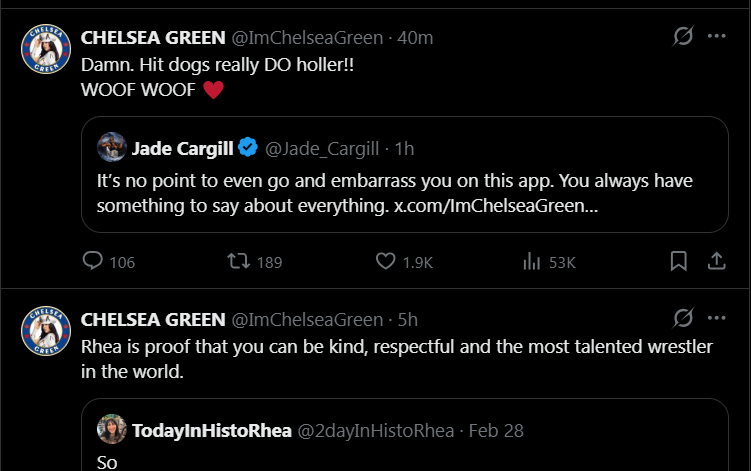Viewport: 751px width, 471px height.
Task: Bookmark the first Chelsea Green tweet
Action: 678,262
